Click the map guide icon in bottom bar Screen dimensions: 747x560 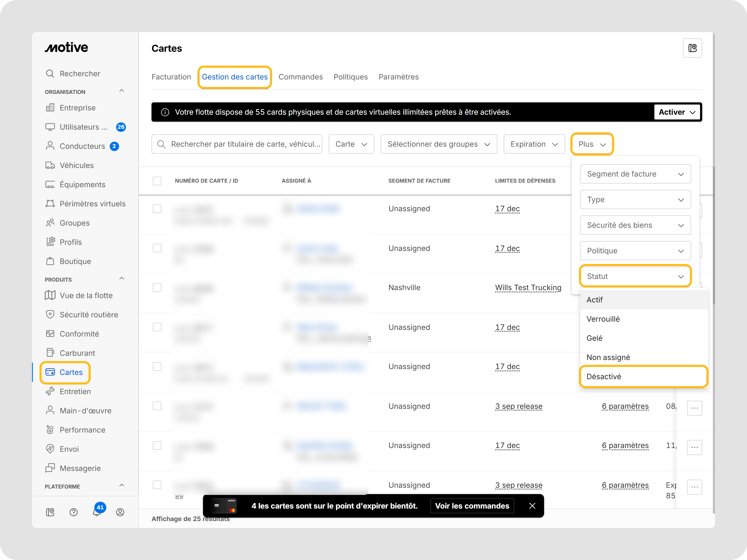[50, 513]
